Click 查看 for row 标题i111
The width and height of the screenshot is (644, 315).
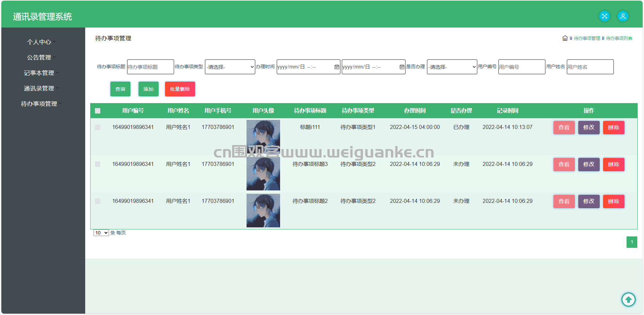tap(564, 128)
